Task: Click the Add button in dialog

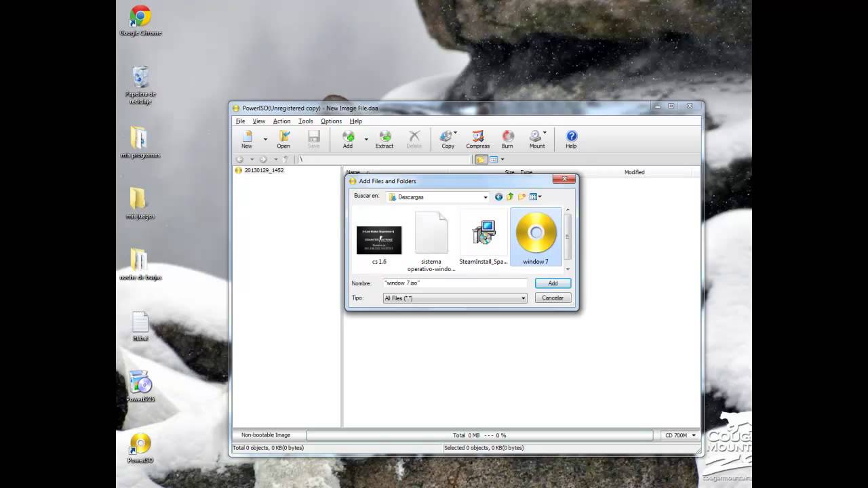Action: pos(553,283)
